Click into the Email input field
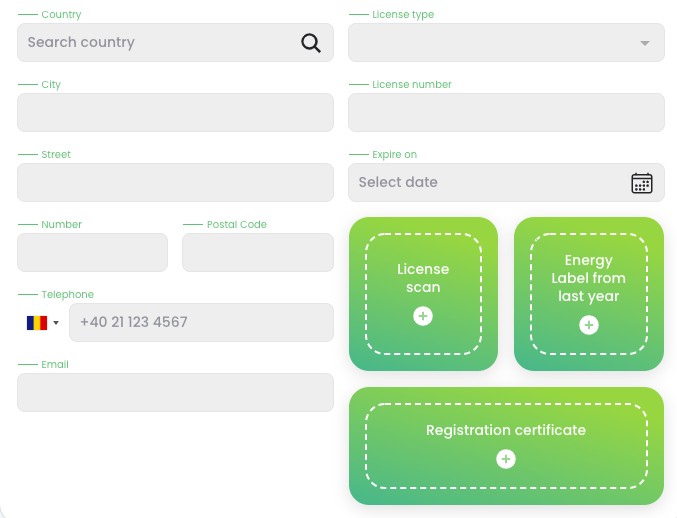Screen dimensions: 677x518 coord(175,392)
